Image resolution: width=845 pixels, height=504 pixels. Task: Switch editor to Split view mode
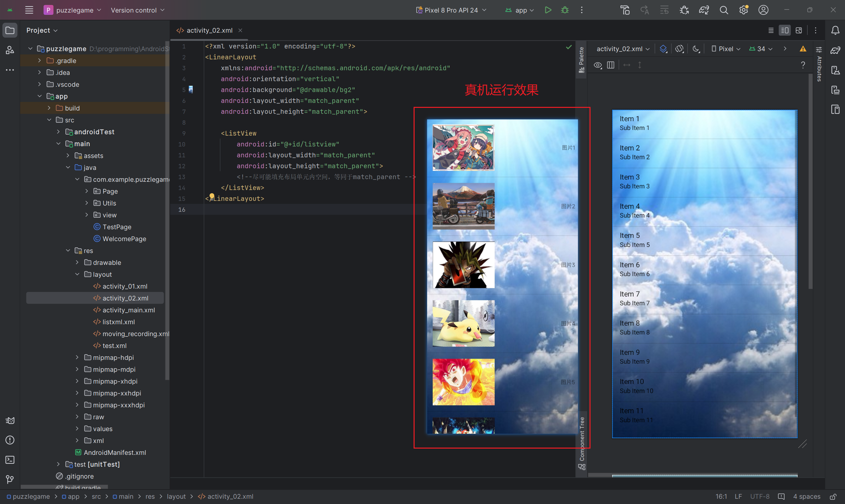[785, 31]
